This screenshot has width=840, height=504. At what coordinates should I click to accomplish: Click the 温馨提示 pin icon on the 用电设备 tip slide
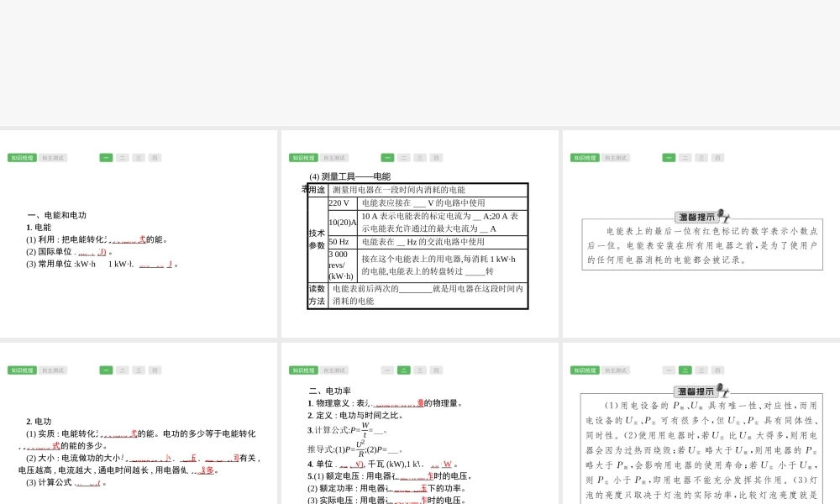tap(724, 390)
